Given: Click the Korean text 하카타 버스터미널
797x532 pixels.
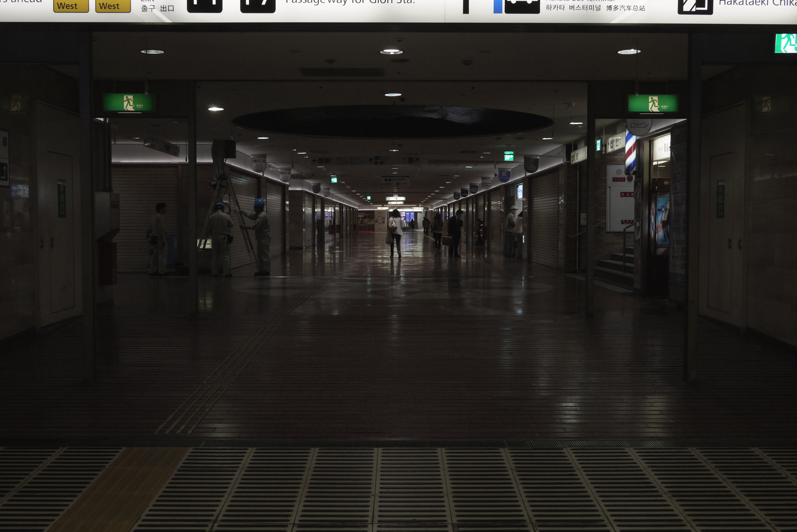Looking at the screenshot, I should pos(573,8).
